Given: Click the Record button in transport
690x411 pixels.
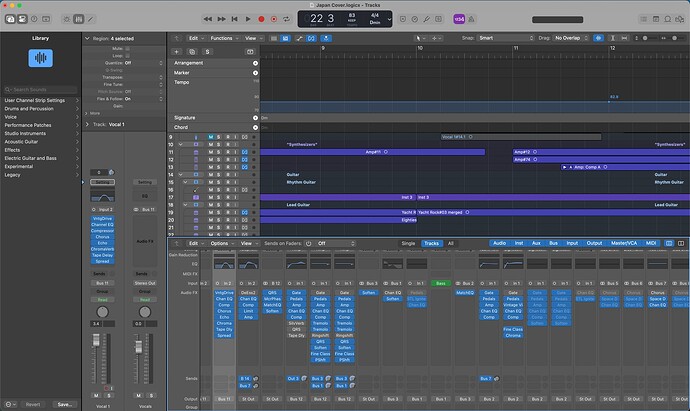Looking at the screenshot, I should (262, 19).
